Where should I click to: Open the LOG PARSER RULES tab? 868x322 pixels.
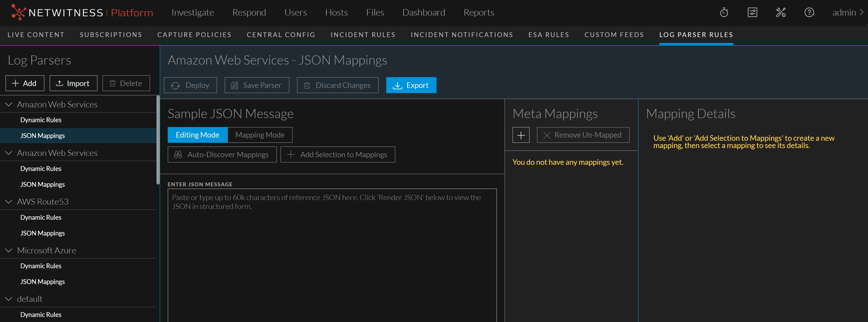(x=696, y=35)
